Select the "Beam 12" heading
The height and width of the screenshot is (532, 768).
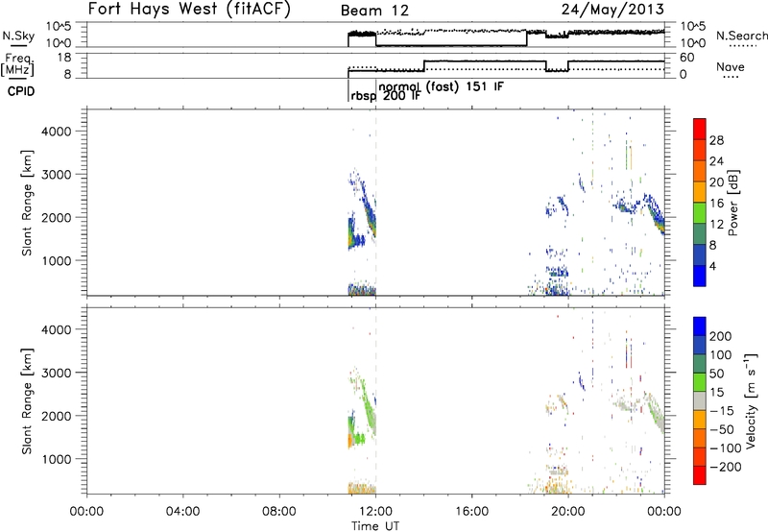[x=374, y=11]
